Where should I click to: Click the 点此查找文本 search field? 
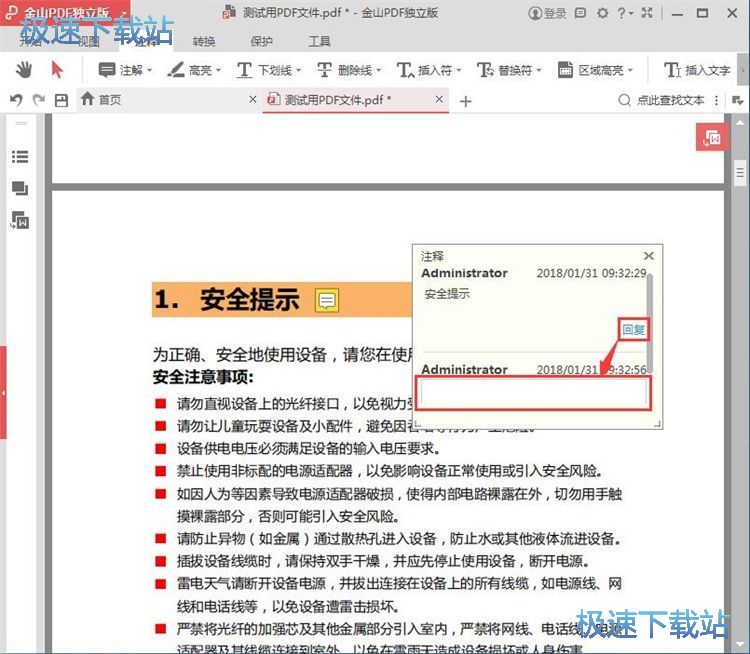click(671, 100)
